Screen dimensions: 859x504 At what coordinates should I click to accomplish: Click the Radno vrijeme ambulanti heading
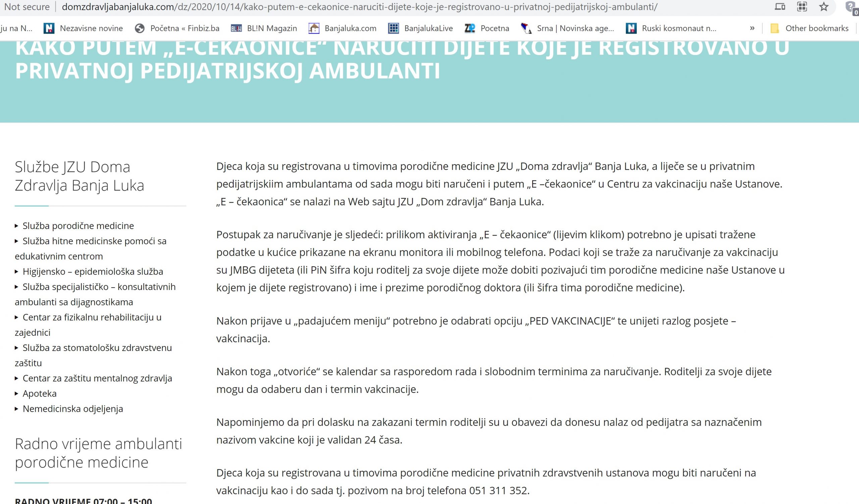(x=98, y=453)
